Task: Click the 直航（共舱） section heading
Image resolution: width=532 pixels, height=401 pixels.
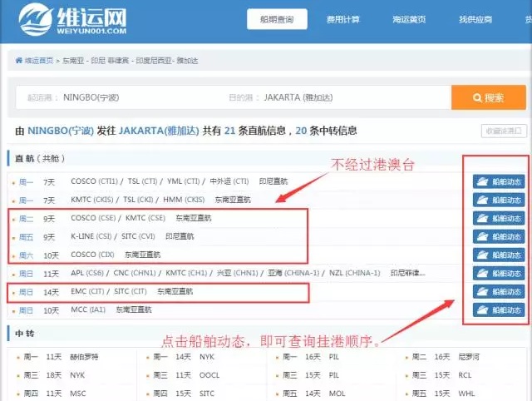Action: (40, 159)
